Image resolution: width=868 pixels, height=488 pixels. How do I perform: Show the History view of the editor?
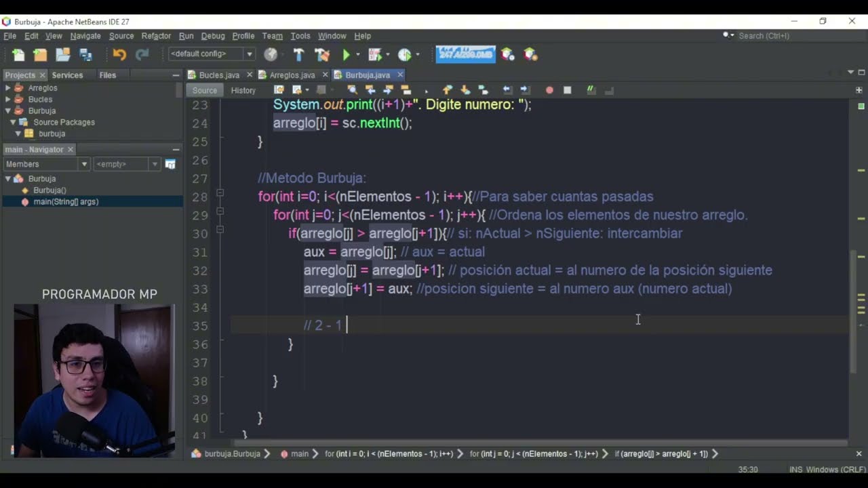pyautogui.click(x=243, y=90)
